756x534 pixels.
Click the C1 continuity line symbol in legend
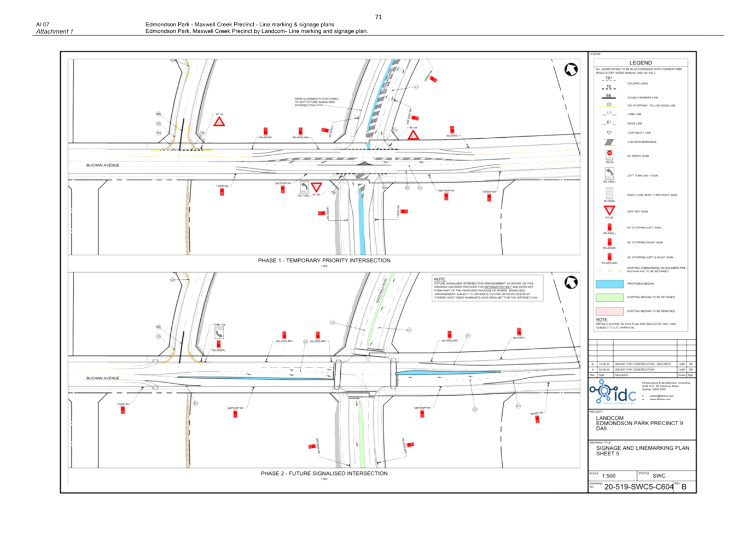click(x=608, y=132)
